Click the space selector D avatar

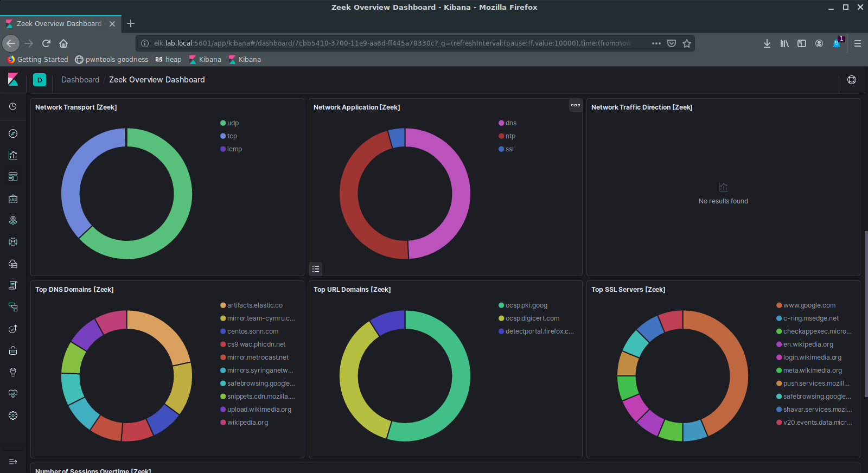coord(40,80)
